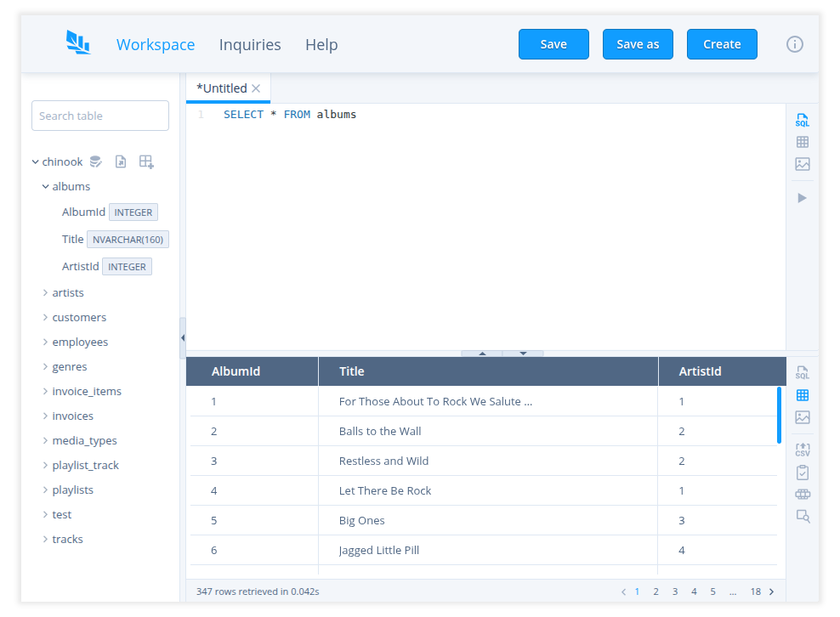The image size is (840, 617).
Task: Click the import file icon next to chinook
Action: [120, 161]
